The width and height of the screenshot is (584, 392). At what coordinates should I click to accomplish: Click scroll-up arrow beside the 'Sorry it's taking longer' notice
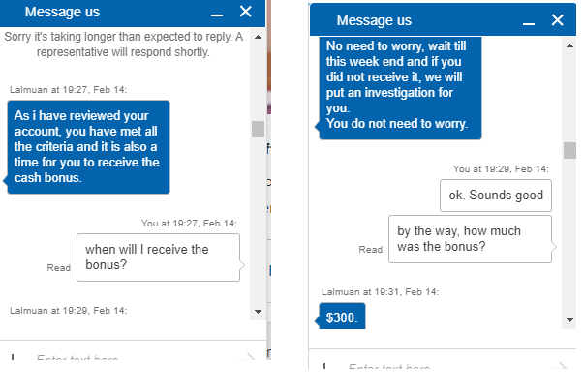tap(258, 37)
